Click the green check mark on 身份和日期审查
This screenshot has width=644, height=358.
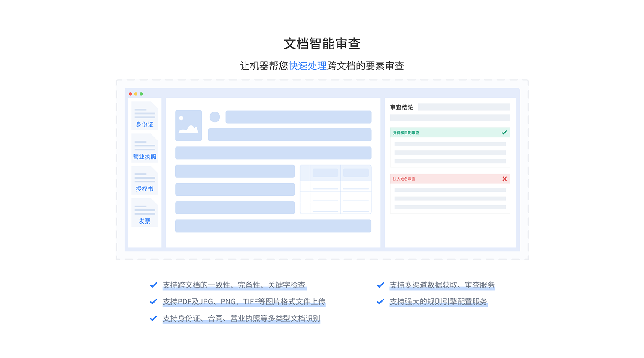coord(504,133)
